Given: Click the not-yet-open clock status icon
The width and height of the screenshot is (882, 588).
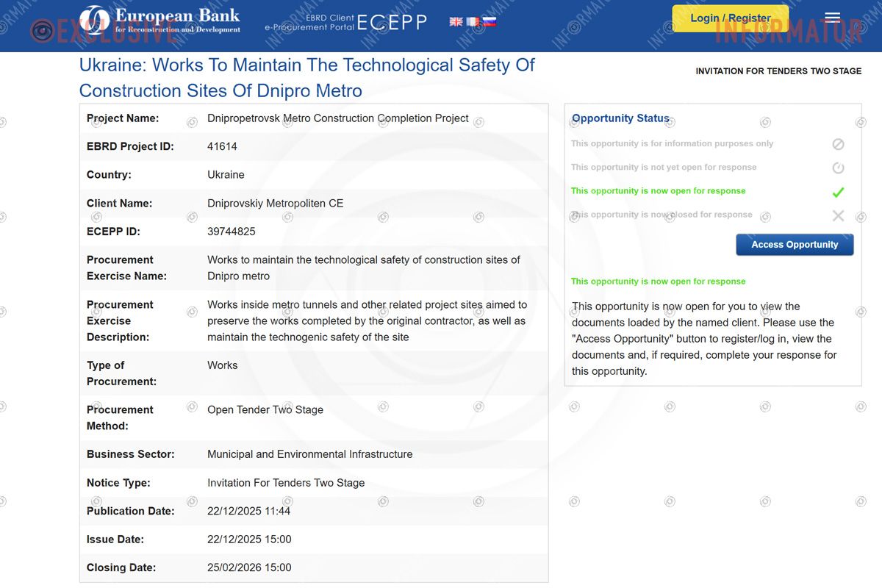Looking at the screenshot, I should click(x=838, y=168).
